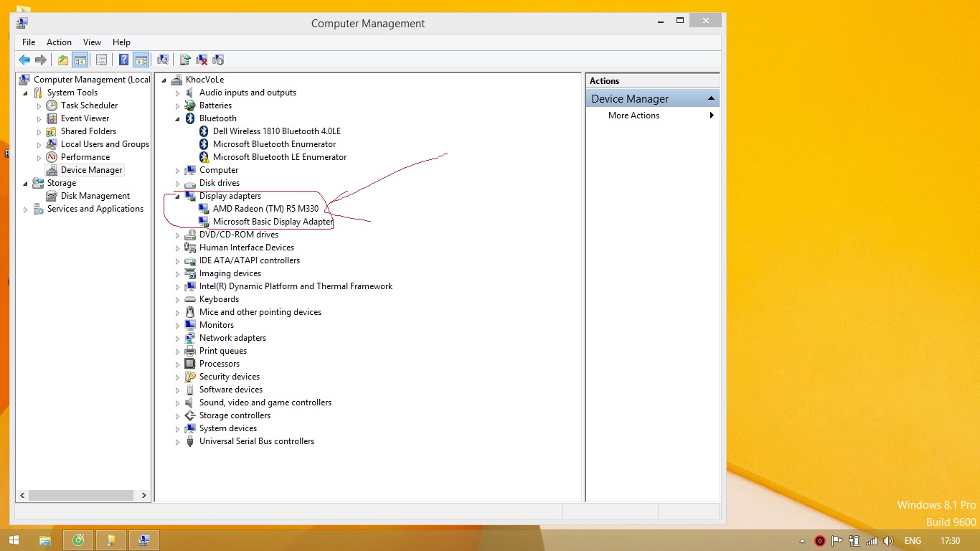This screenshot has height=551, width=980.
Task: Toggle Show/Hide Action Pane toolbar button
Action: pos(141,60)
